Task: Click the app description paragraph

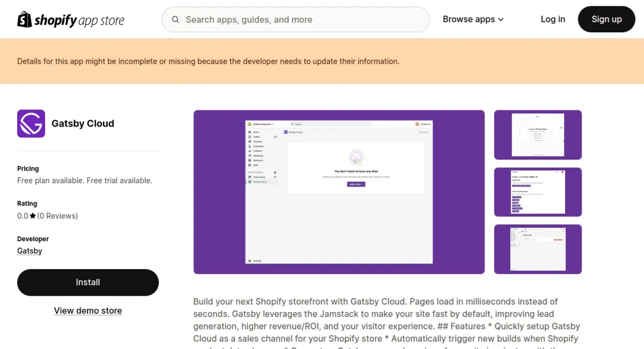Action: [x=386, y=320]
